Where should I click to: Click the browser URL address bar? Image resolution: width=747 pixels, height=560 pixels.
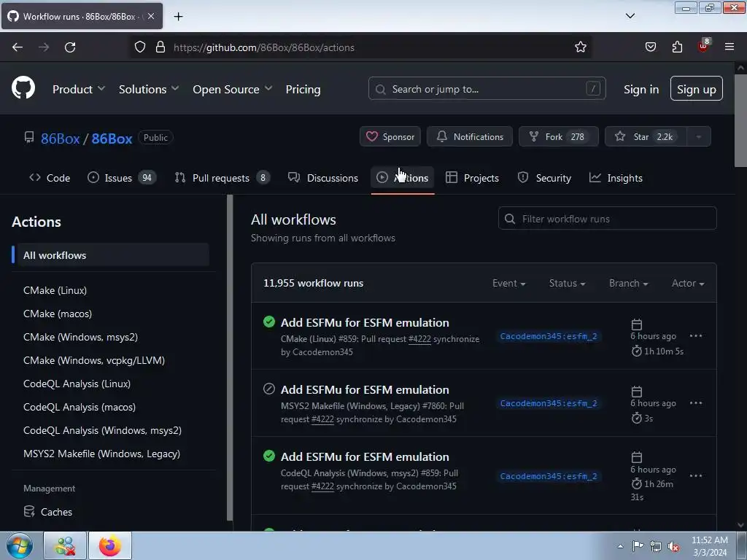[360, 47]
